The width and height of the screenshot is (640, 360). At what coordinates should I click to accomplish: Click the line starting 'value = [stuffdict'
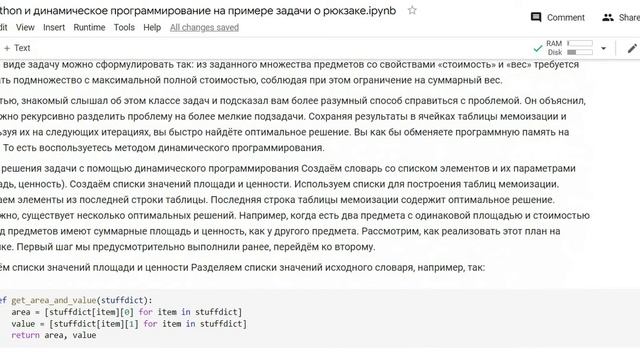coord(129,324)
